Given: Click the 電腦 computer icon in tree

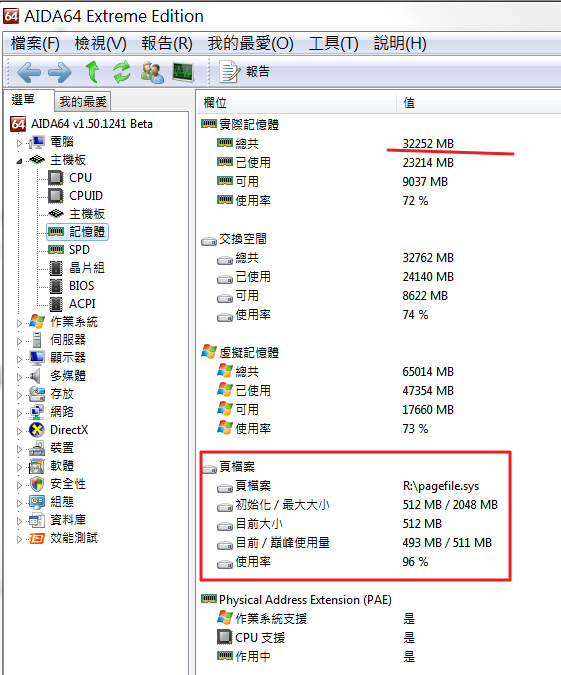Looking at the screenshot, I should coord(37,142).
